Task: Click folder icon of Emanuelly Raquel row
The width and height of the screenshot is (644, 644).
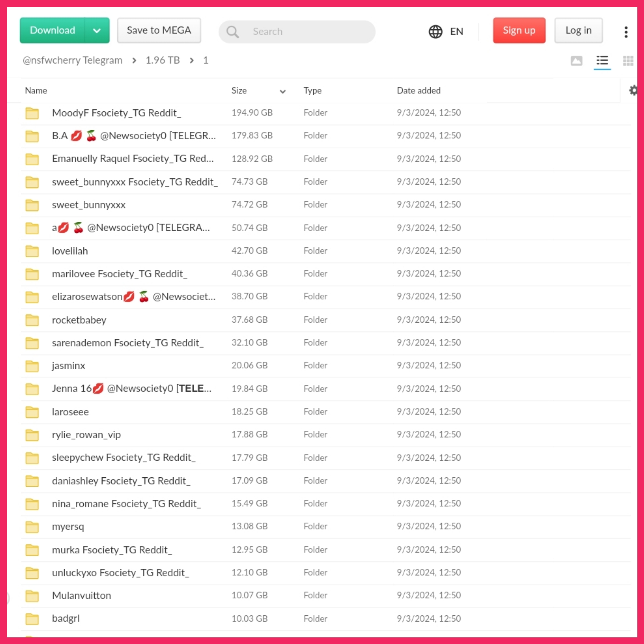Action: click(32, 159)
